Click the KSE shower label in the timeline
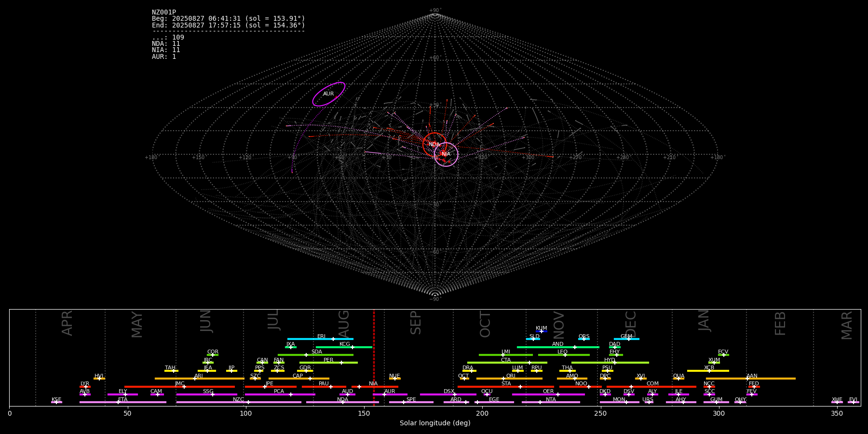This screenshot has width=868, height=434. [x=56, y=400]
